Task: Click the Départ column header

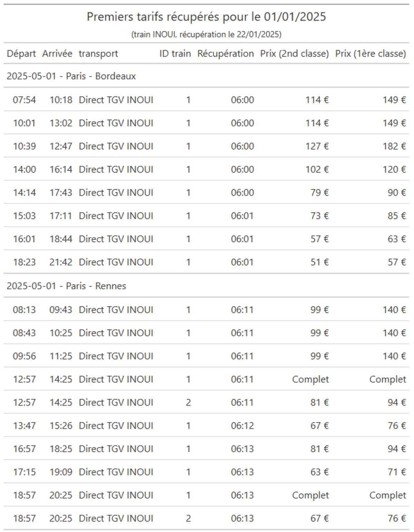Action: (x=21, y=53)
